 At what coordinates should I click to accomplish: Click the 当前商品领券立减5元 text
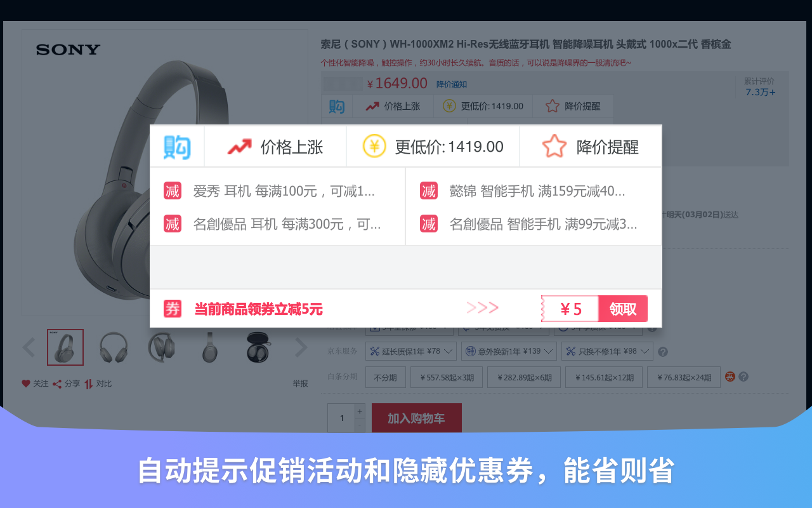click(x=258, y=309)
